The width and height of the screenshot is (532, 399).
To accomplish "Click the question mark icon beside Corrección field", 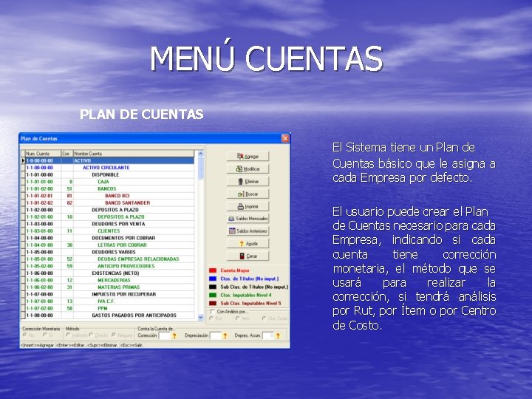I will pyautogui.click(x=174, y=336).
